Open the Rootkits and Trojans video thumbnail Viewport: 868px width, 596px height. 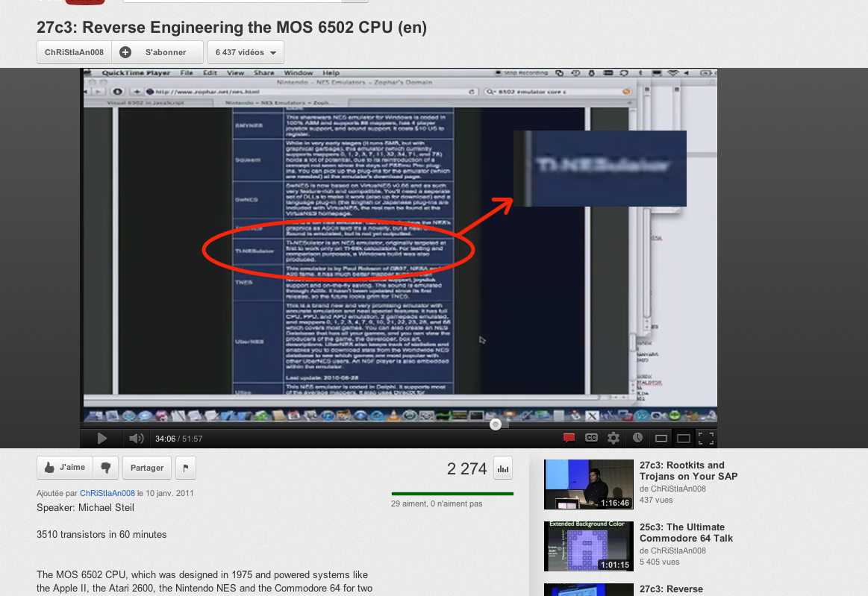(x=588, y=484)
